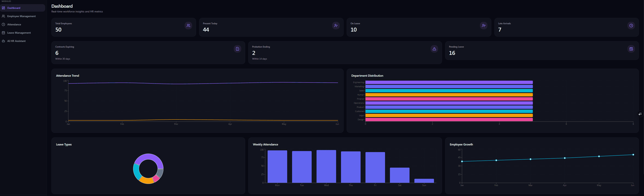Click the Attendance Trend chart title
This screenshot has height=196, width=644.
68,76
